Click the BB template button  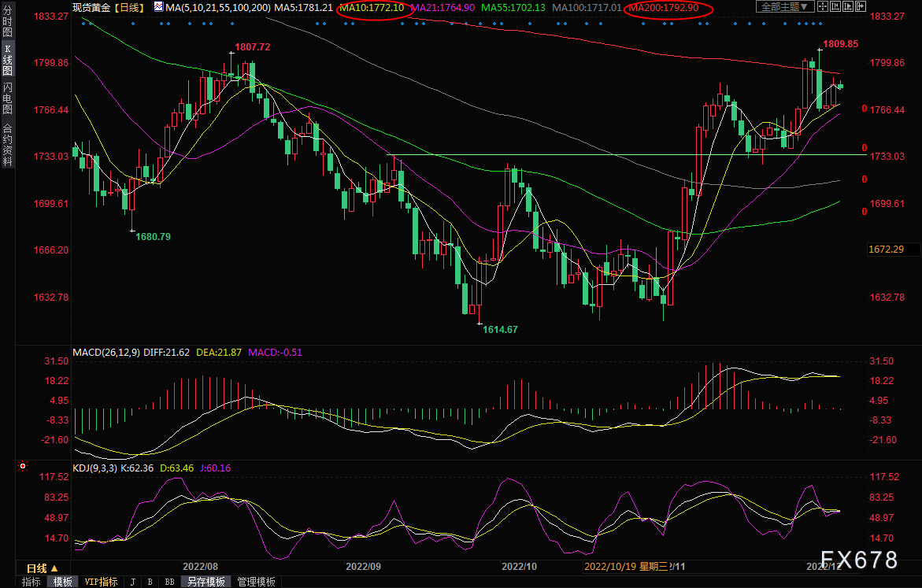(169, 582)
